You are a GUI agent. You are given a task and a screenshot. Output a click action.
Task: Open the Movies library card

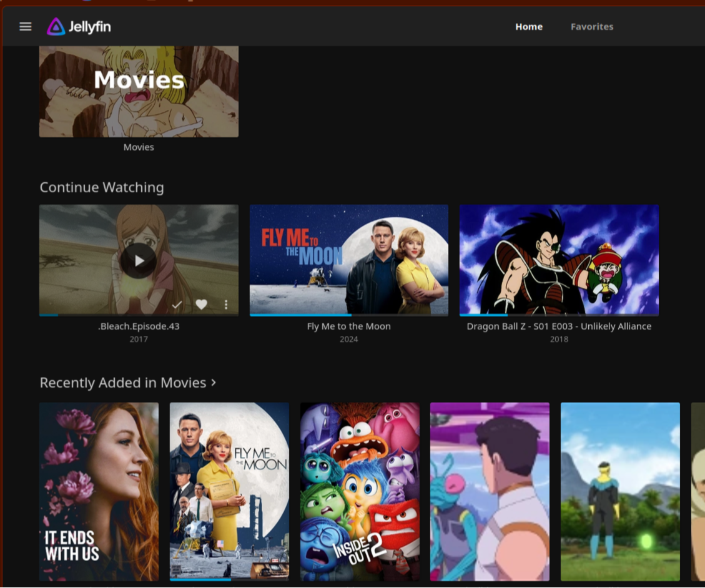(139, 91)
